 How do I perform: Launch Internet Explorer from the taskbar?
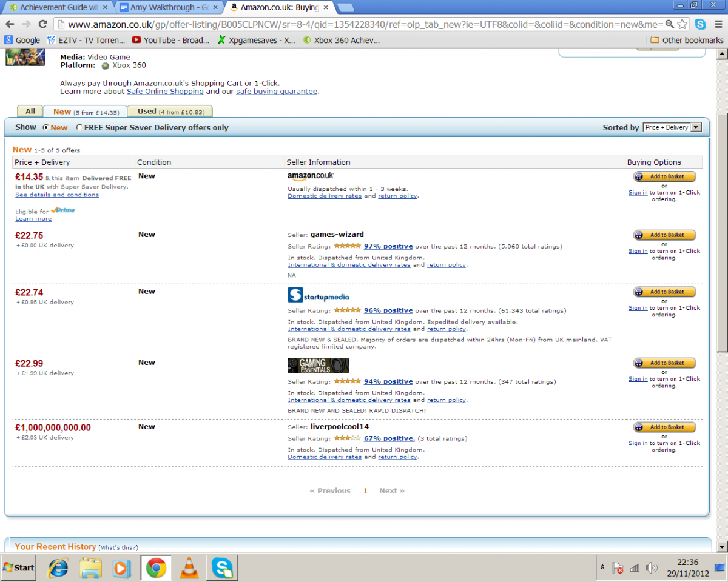point(58,568)
